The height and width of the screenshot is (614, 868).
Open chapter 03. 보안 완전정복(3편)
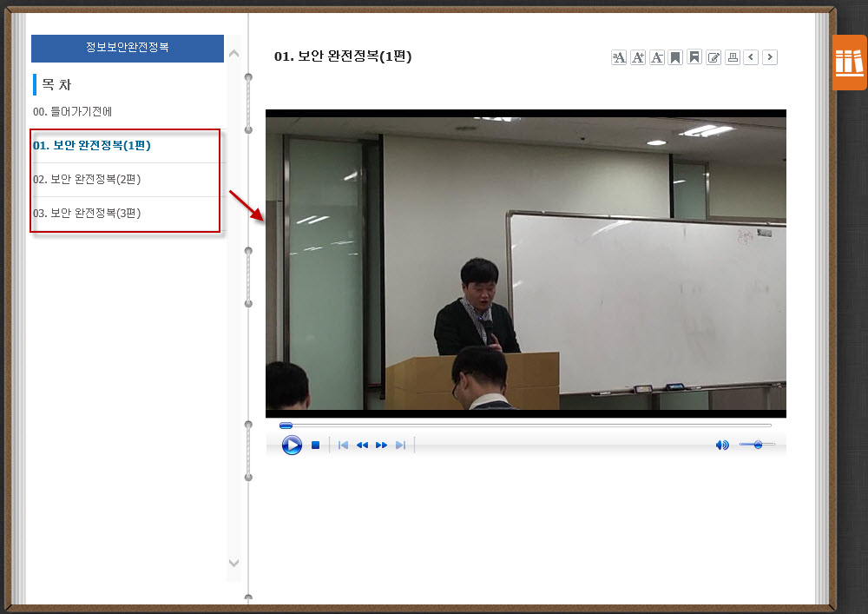click(87, 213)
